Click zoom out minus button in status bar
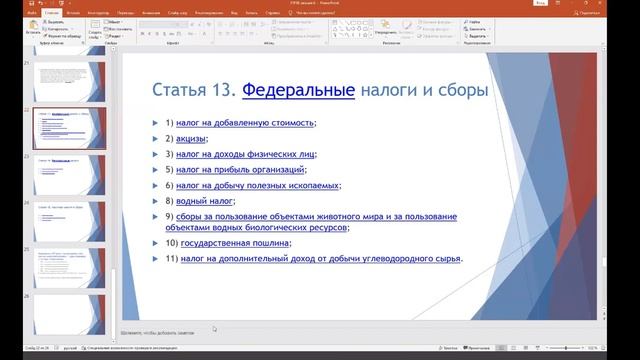The image size is (640, 360). tap(547, 348)
